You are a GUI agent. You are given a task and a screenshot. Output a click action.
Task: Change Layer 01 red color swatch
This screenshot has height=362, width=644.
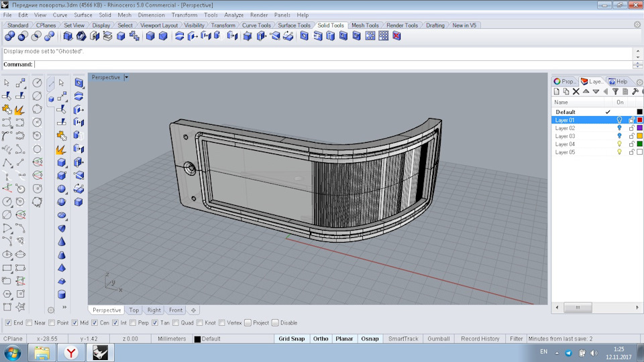coord(639,120)
